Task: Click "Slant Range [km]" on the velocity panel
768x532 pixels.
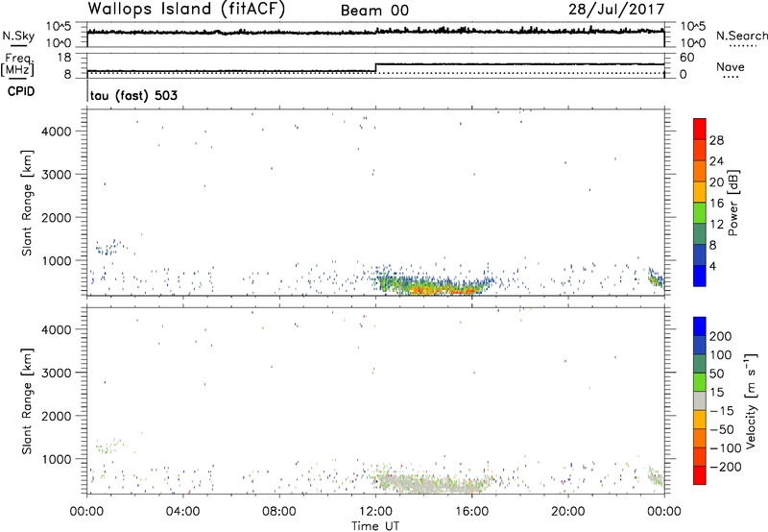Action: pos(27,401)
